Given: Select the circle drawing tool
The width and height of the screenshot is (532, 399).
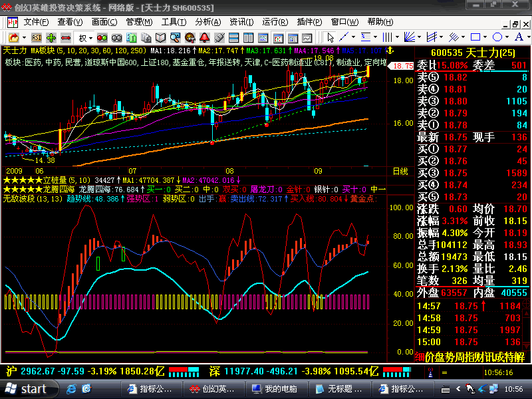Looking at the screenshot, I should coord(497,37).
